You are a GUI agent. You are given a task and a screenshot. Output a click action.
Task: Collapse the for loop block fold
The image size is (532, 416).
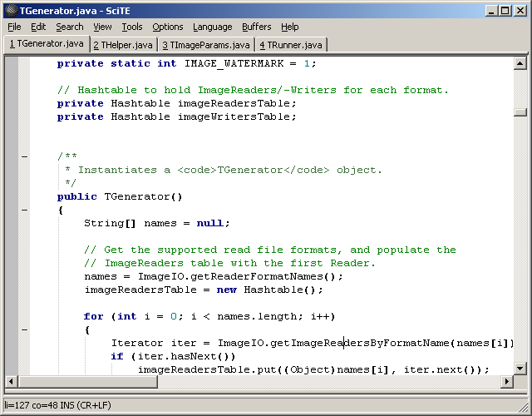pyautogui.click(x=24, y=329)
